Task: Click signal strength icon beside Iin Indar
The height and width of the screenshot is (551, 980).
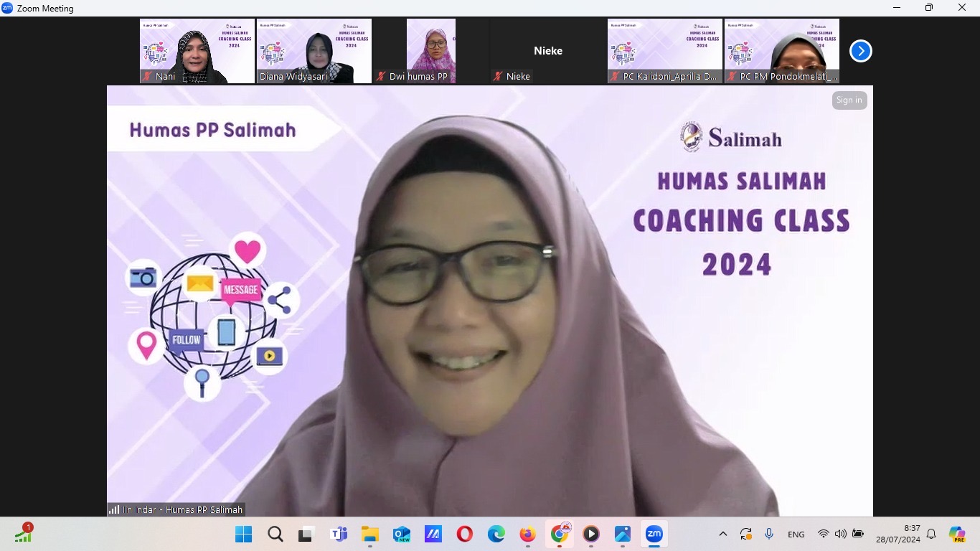Action: point(114,510)
